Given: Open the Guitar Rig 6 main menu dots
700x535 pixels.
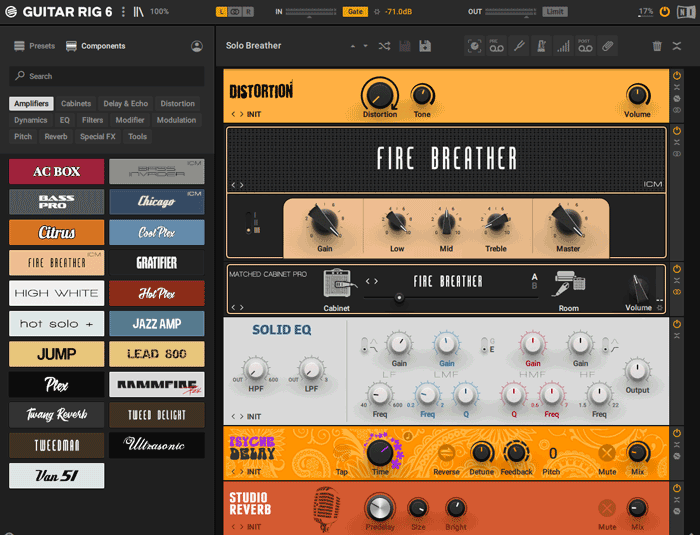Looking at the screenshot, I should point(123,11).
